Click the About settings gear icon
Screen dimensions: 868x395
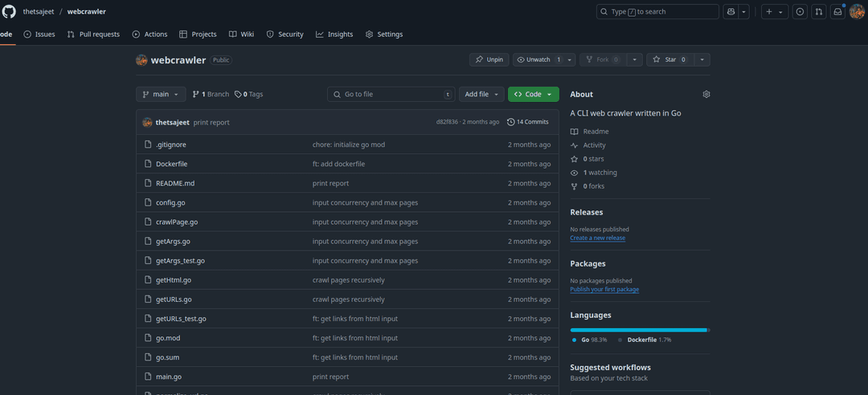(x=706, y=94)
